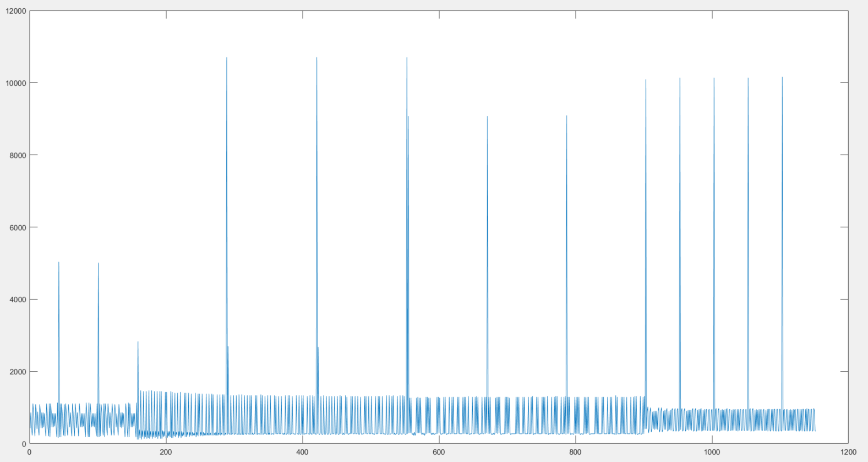Click the y-axis tick label 6000
Image resolution: width=868 pixels, height=462 pixels.
point(17,227)
